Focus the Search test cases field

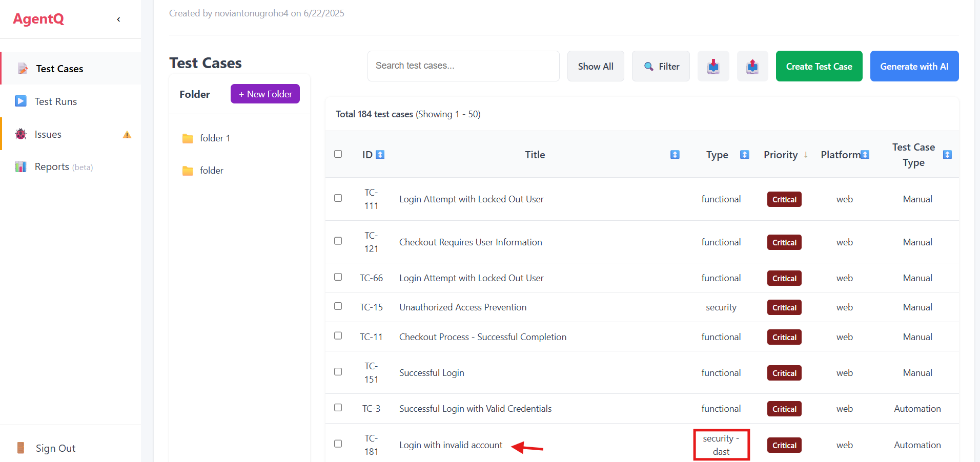click(463, 66)
